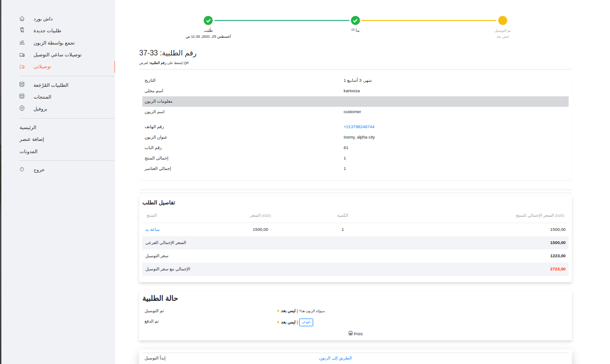Go to المدونات in the sidebar

pos(28,151)
